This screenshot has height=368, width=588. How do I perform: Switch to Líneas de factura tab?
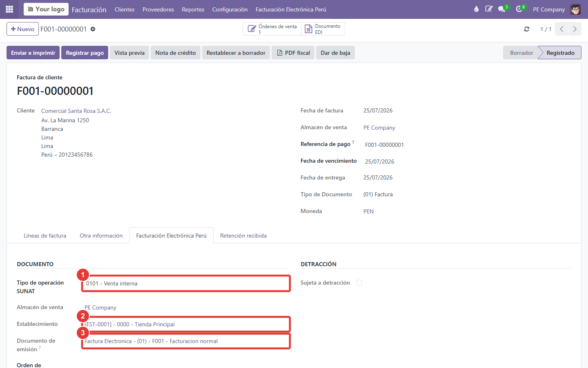click(x=45, y=236)
